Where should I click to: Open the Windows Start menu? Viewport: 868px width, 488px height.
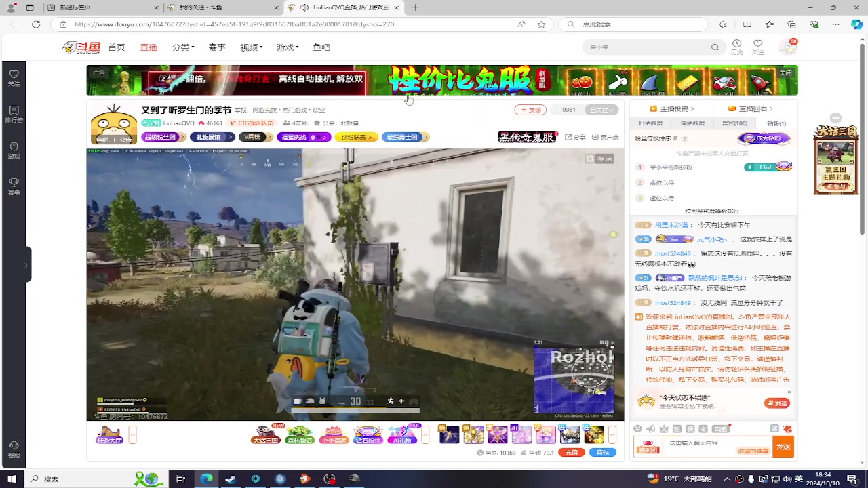[12, 479]
